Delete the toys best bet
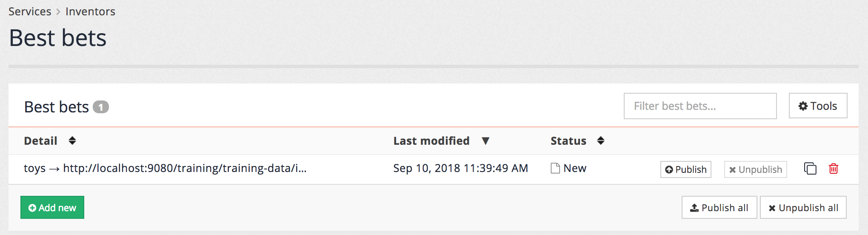868x235 pixels. point(834,169)
